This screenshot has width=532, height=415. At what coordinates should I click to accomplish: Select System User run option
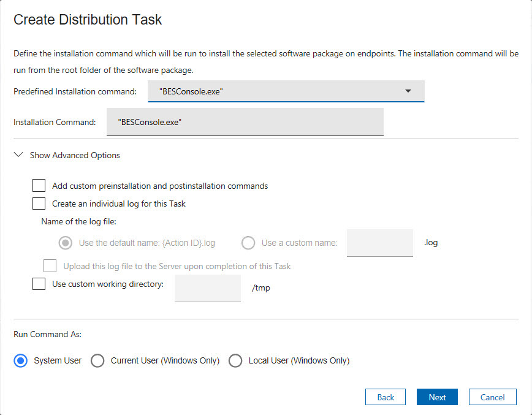[x=21, y=360]
